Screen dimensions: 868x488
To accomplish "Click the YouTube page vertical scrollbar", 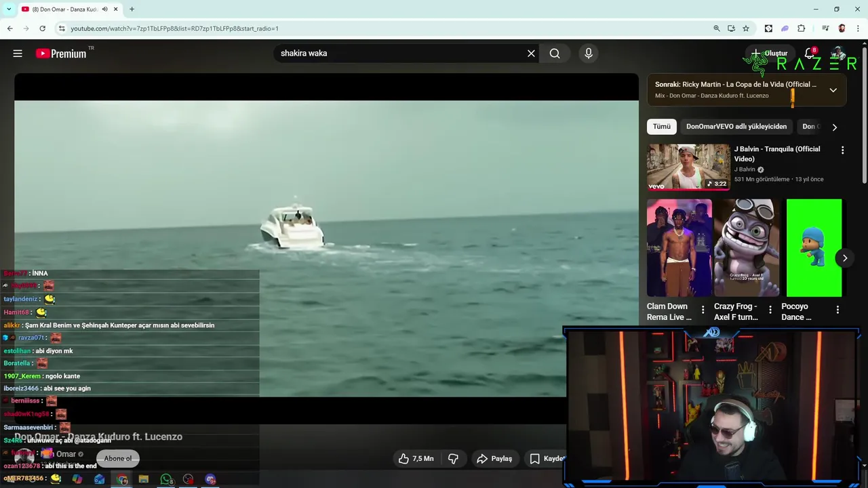I will pyautogui.click(x=865, y=115).
